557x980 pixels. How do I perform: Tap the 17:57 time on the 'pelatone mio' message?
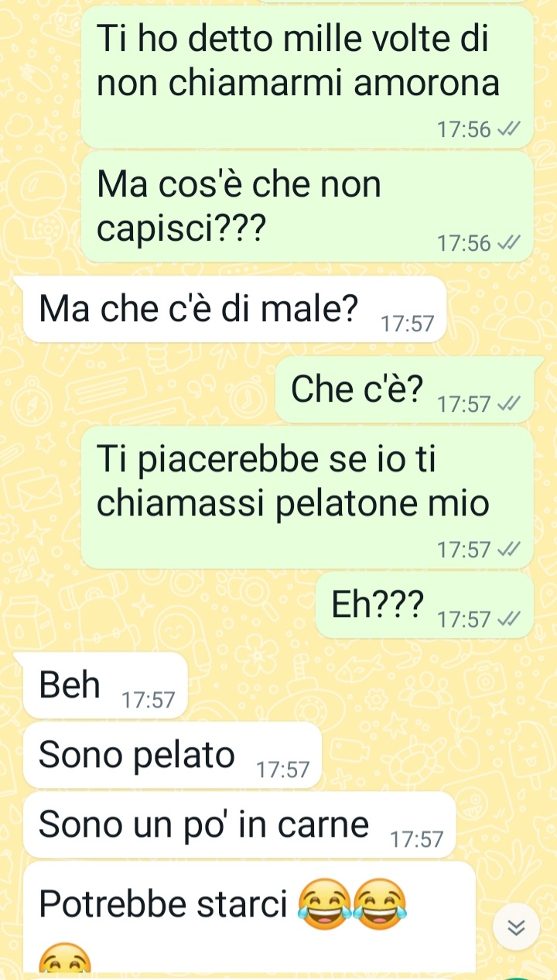(464, 550)
